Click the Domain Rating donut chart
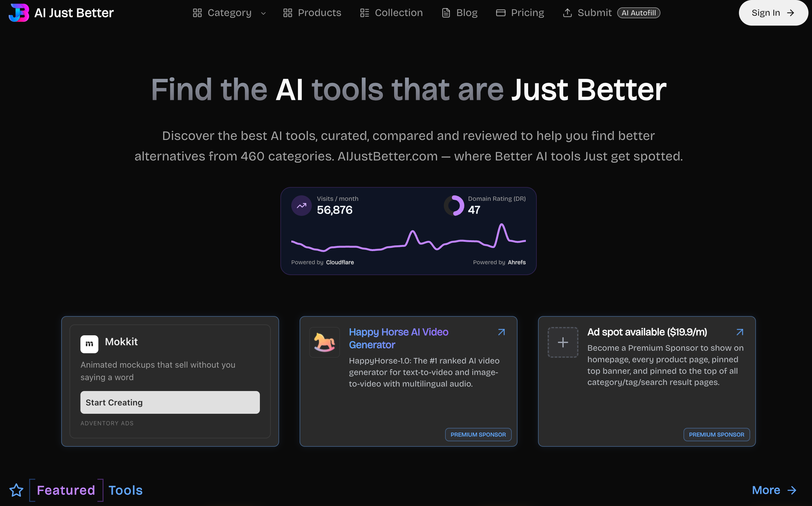Image resolution: width=812 pixels, height=506 pixels. coord(454,206)
